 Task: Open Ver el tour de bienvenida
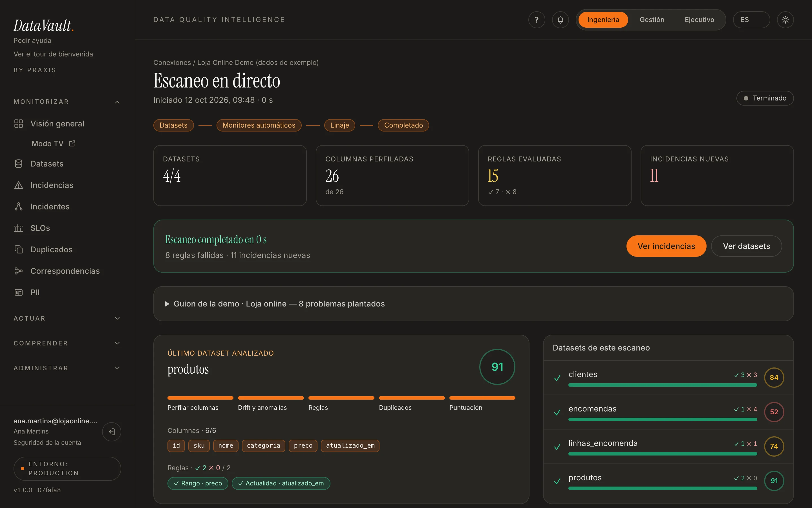click(53, 54)
